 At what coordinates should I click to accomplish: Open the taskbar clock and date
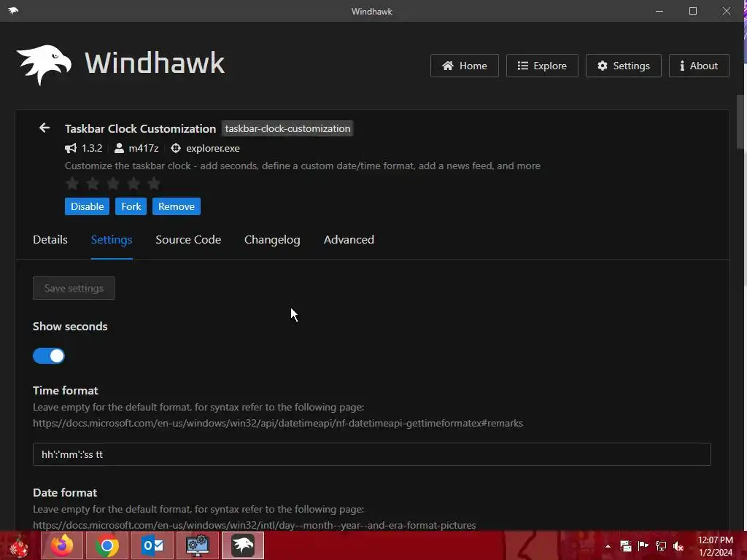(716, 546)
